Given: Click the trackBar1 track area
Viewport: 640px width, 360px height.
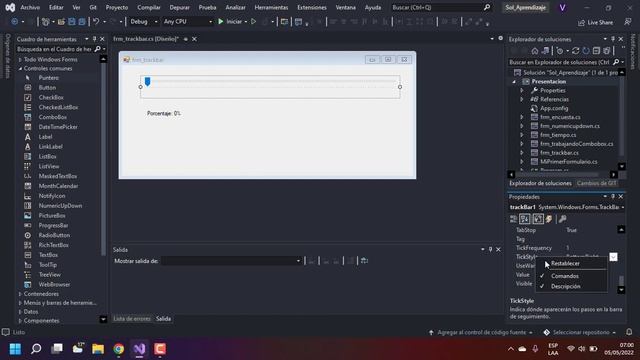Looking at the screenshot, I should coord(270,87).
